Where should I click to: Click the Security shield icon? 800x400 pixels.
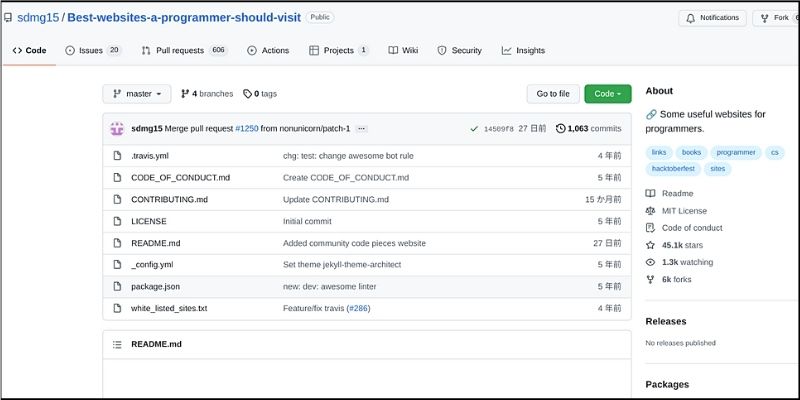pos(442,51)
